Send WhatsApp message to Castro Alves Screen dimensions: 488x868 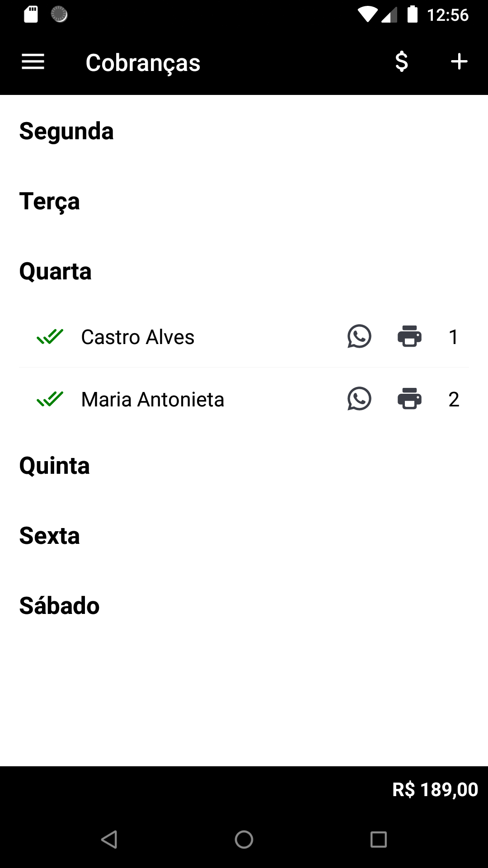click(359, 336)
